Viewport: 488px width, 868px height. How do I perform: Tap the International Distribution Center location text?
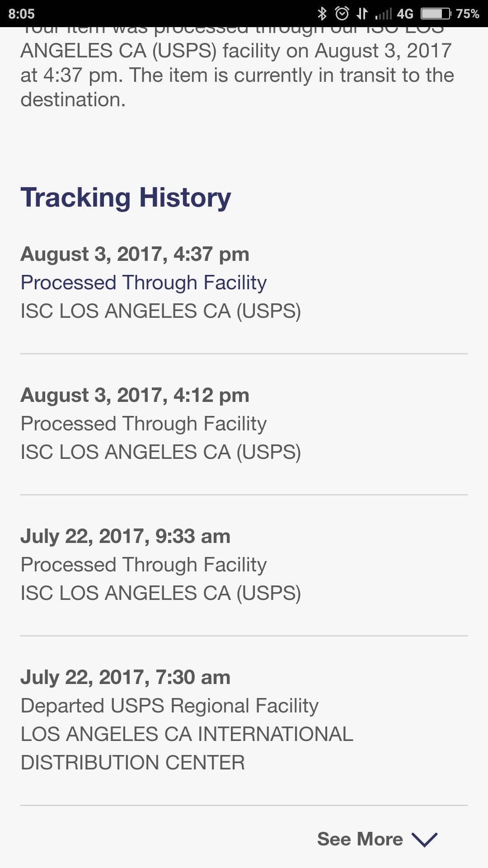point(187,748)
